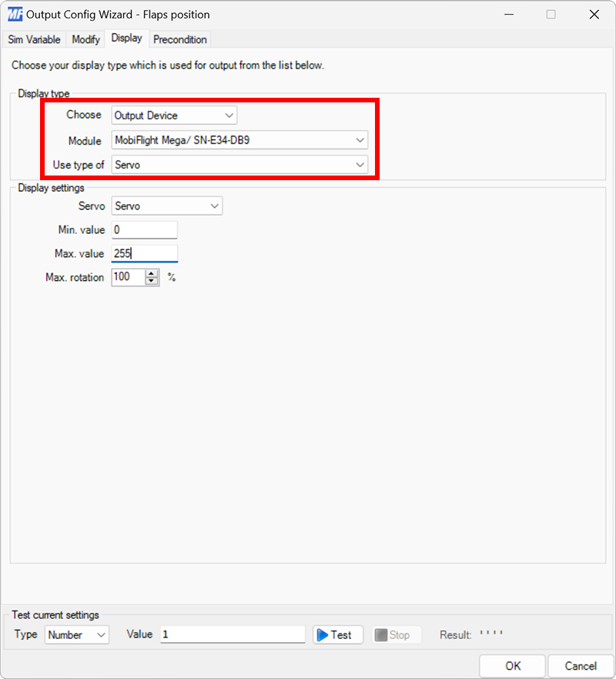The width and height of the screenshot is (616, 679).
Task: Click the Max. value field showing 255
Action: point(144,253)
